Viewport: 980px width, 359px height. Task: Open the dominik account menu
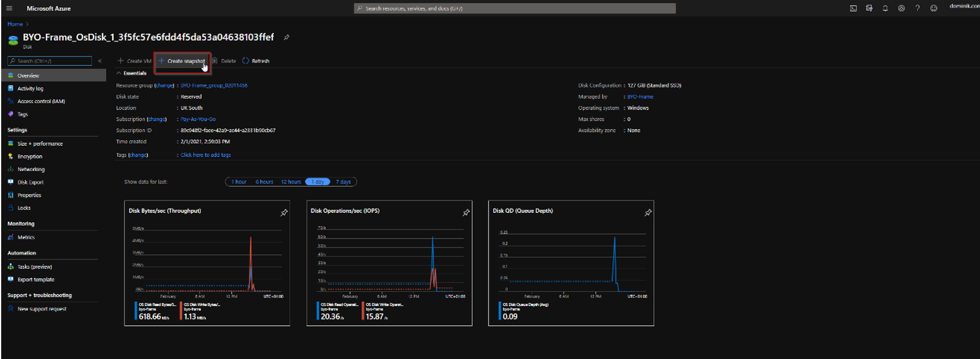tap(964, 6)
